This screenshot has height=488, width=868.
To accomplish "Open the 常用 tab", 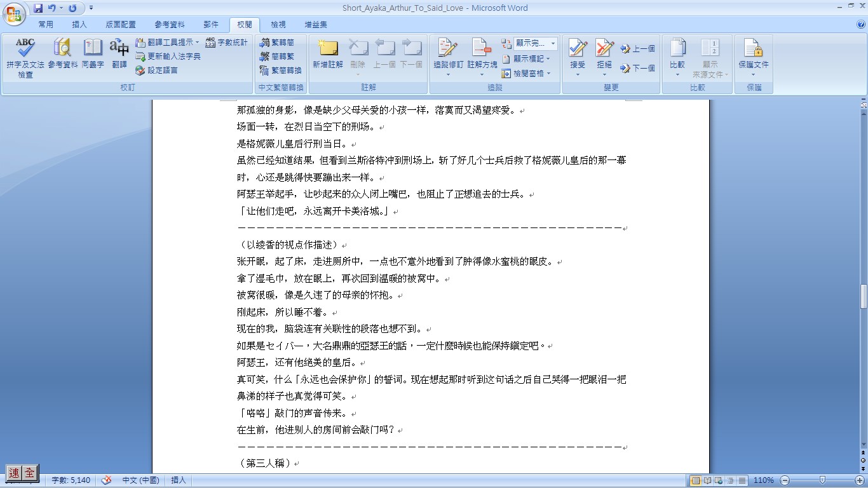I will (46, 25).
